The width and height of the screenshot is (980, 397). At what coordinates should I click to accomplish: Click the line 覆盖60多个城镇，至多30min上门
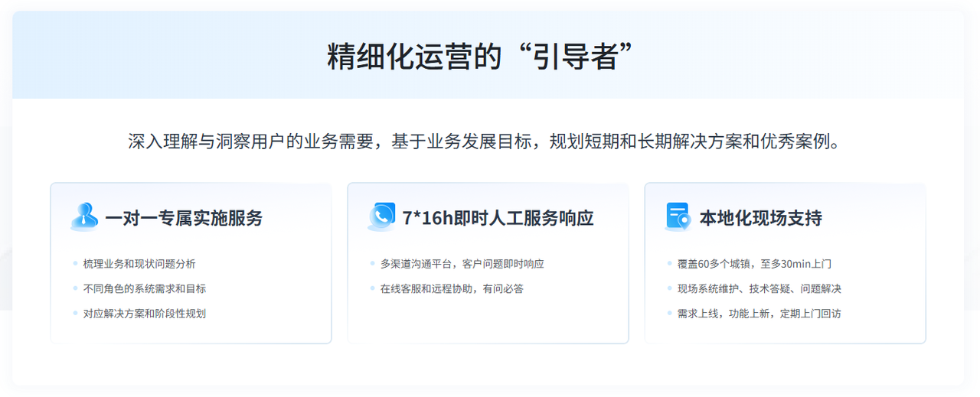point(754,264)
